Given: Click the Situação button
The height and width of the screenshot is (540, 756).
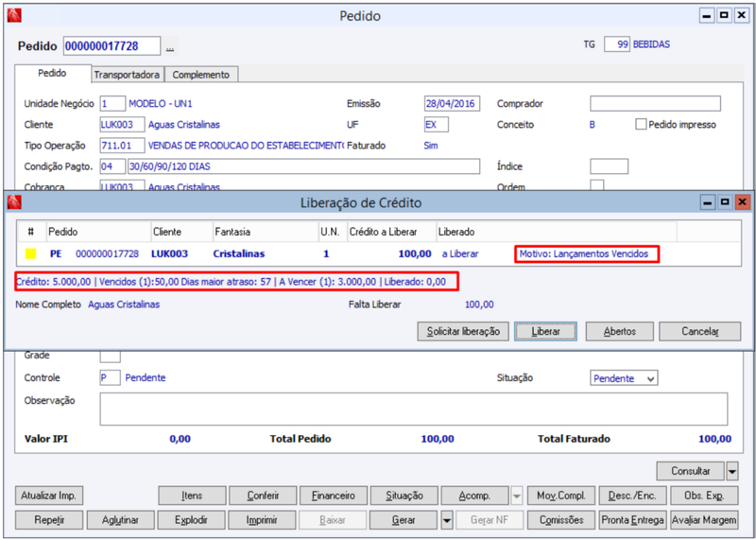Looking at the screenshot, I should coord(404,496).
